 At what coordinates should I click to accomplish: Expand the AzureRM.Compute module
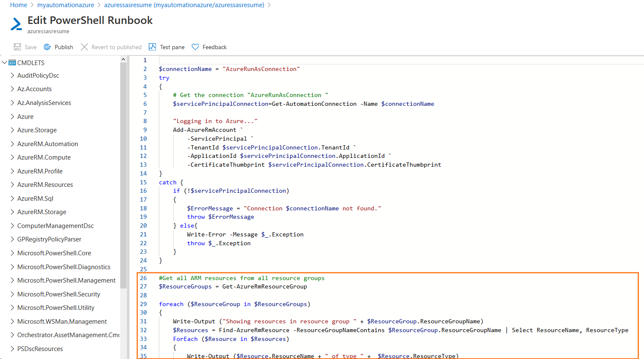(x=12, y=157)
